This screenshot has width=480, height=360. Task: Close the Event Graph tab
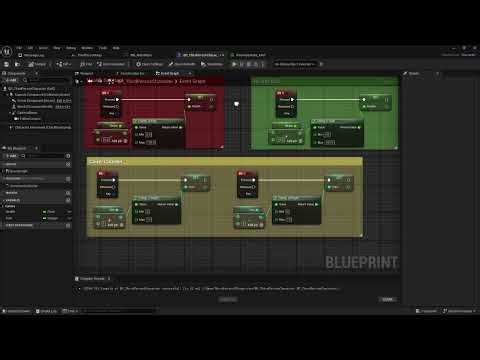tap(190, 73)
